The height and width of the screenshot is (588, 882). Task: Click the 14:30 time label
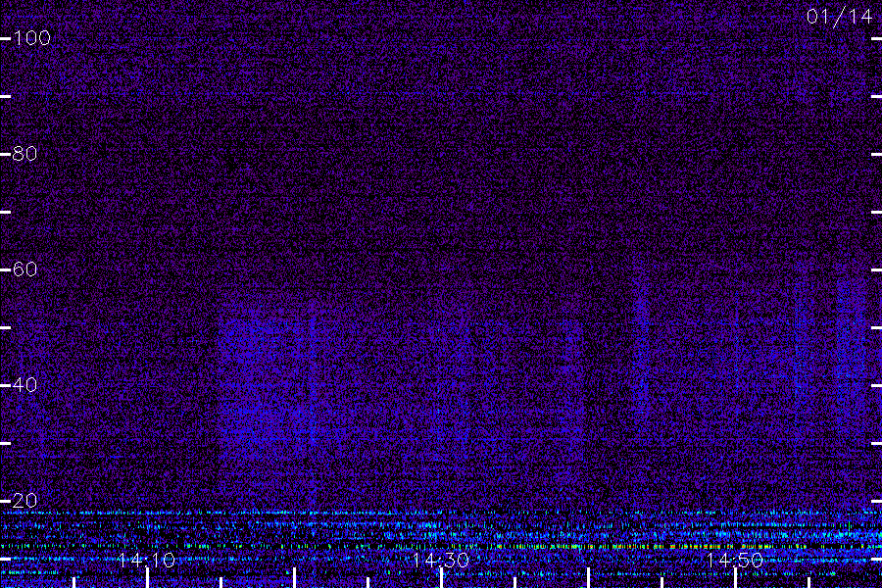440,560
